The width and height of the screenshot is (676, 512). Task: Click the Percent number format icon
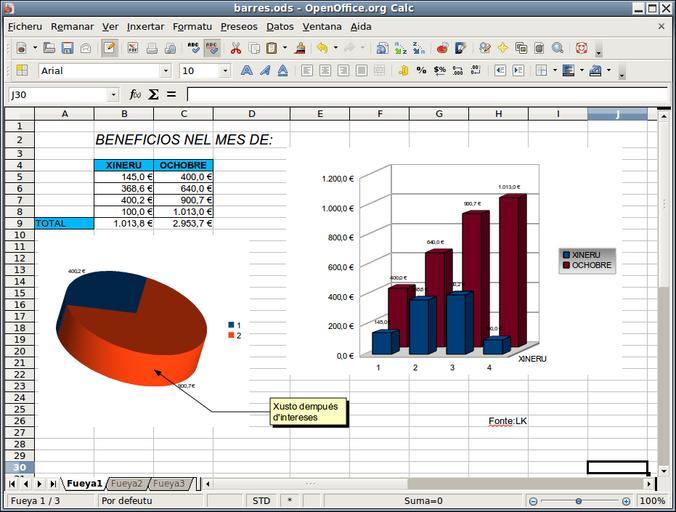(x=421, y=71)
